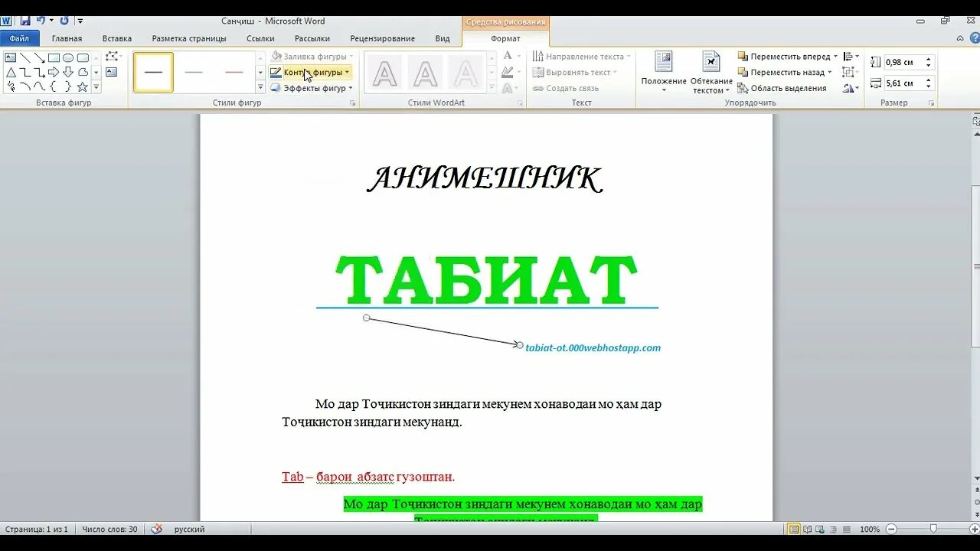Screen dimensions: 980x551
Task: Click the zoom out minus button
Action: [891, 529]
